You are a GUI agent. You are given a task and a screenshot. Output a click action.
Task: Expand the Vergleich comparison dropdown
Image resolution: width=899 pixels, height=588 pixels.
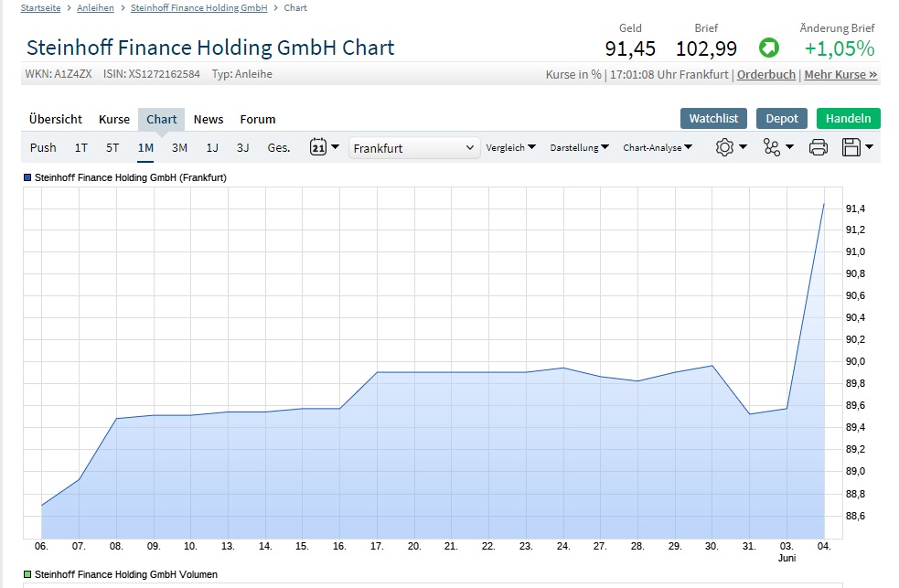pyautogui.click(x=509, y=147)
